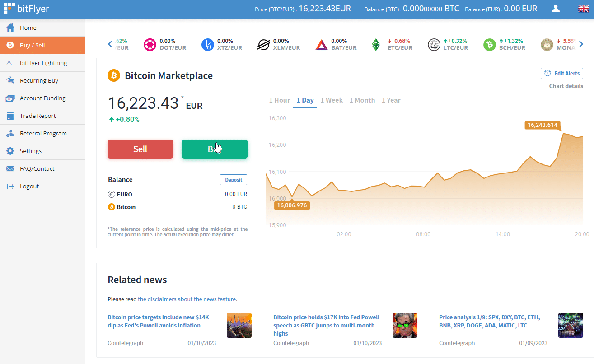Click the Edit Alerts button
This screenshot has width=594, height=364.
coord(562,74)
